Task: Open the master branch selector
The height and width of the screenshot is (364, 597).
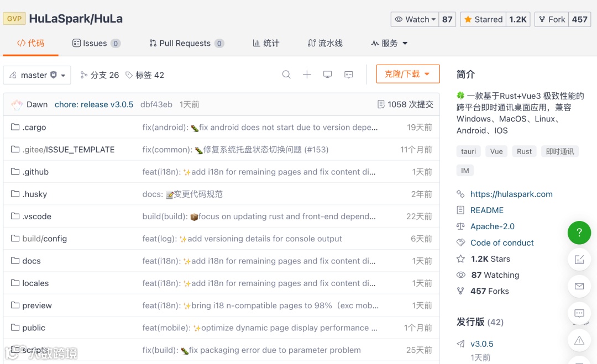Action: click(x=37, y=75)
